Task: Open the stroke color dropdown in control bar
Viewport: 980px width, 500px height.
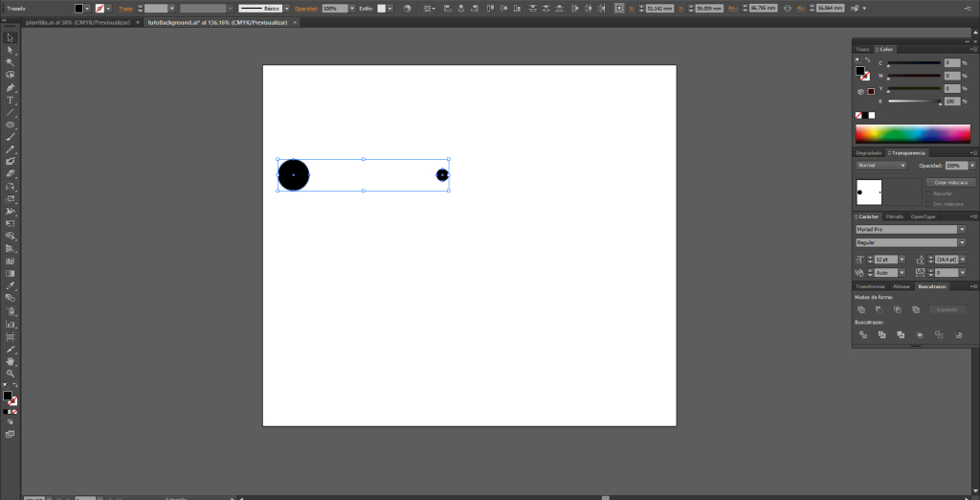Action: click(109, 9)
